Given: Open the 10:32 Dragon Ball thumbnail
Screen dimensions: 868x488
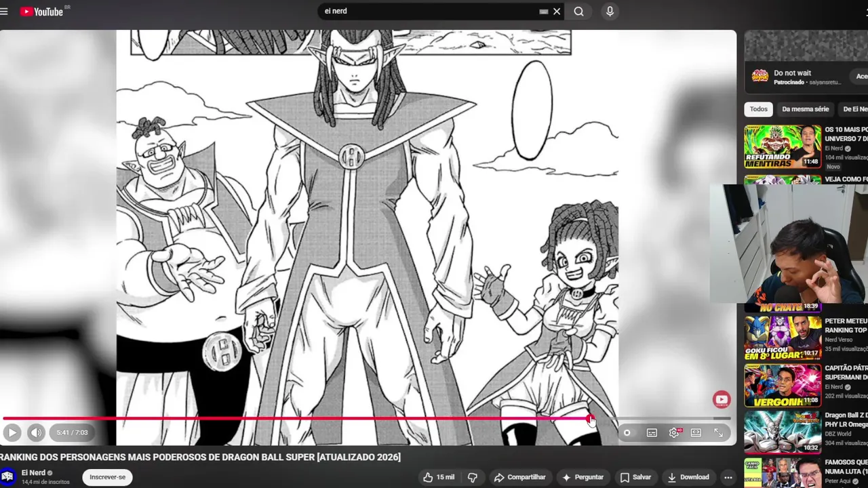Looking at the screenshot, I should click(783, 432).
